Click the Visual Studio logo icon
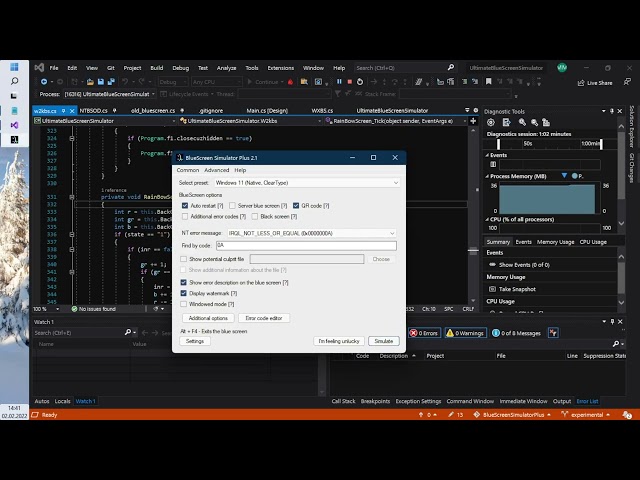Viewport: 640px width, 480px height. click(39, 68)
